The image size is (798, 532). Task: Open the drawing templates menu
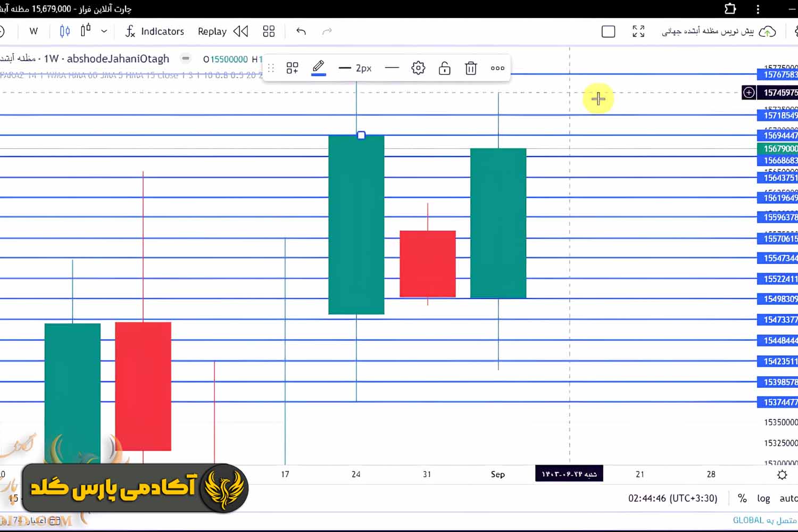[292, 68]
